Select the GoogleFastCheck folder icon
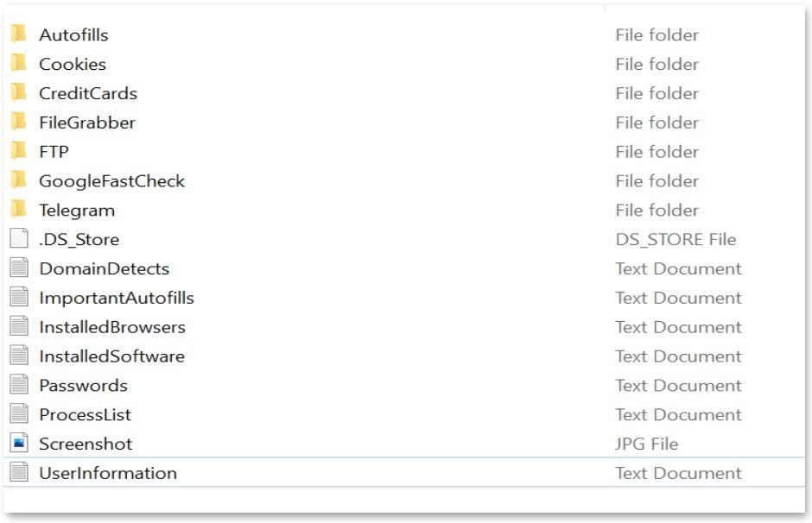Screen dimensions: 812x523 click(19, 181)
